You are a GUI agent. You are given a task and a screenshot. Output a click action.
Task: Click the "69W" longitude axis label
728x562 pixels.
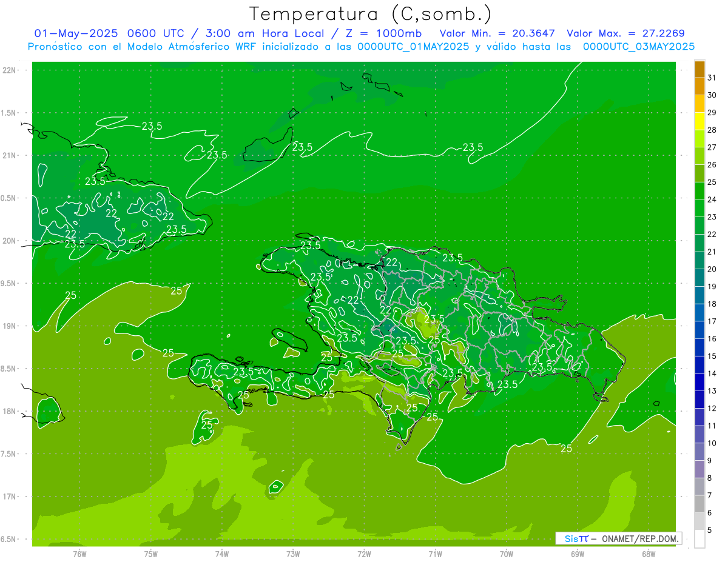[577, 554]
